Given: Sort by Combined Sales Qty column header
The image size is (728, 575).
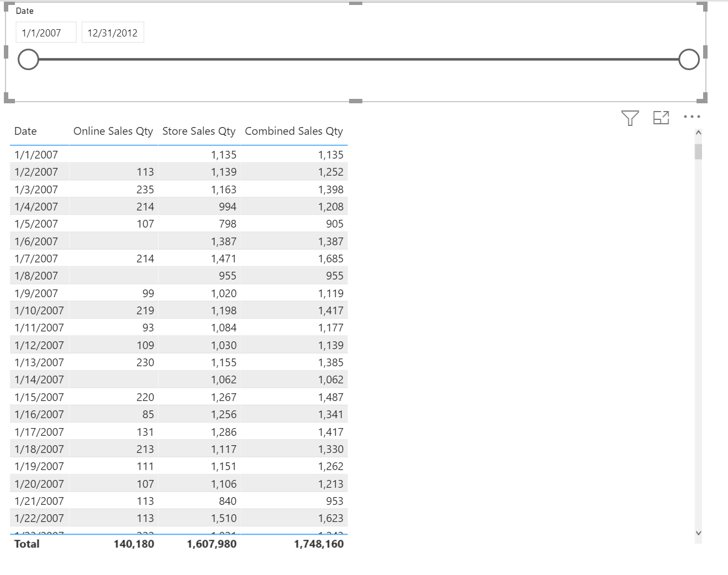Looking at the screenshot, I should 294,131.
